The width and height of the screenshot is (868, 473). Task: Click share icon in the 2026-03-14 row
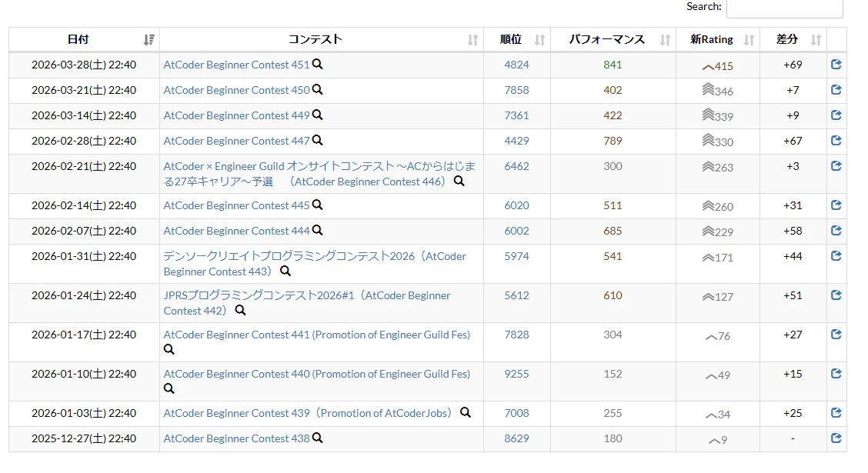pyautogui.click(x=836, y=115)
